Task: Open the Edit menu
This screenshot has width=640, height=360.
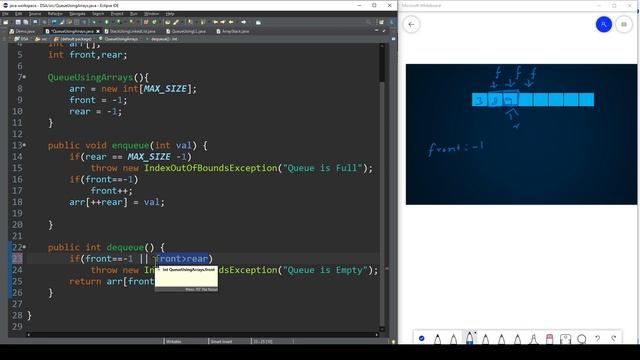Action: [18, 14]
